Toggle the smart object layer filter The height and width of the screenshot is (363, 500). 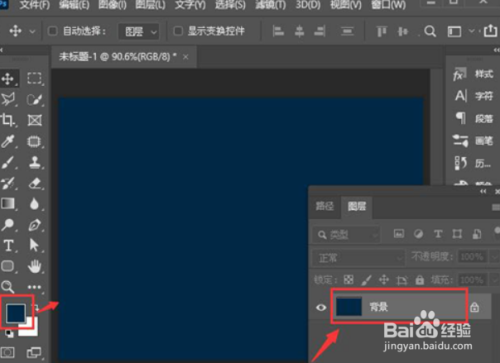click(x=477, y=234)
